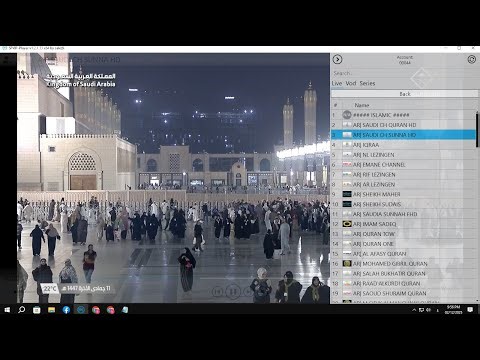Pause the video playback
The width and height of the screenshot is (480, 360).
(x=233, y=292)
